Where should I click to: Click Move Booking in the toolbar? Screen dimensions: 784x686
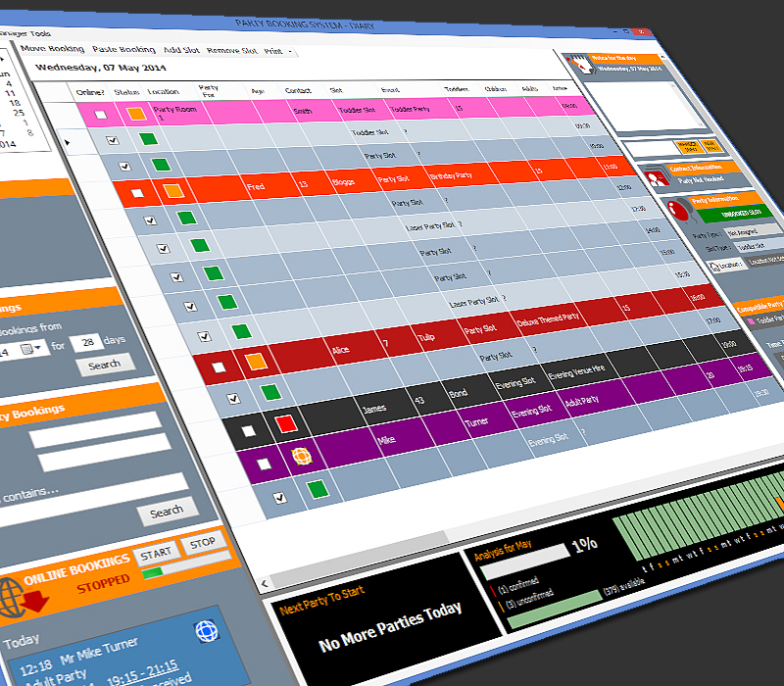click(x=53, y=48)
